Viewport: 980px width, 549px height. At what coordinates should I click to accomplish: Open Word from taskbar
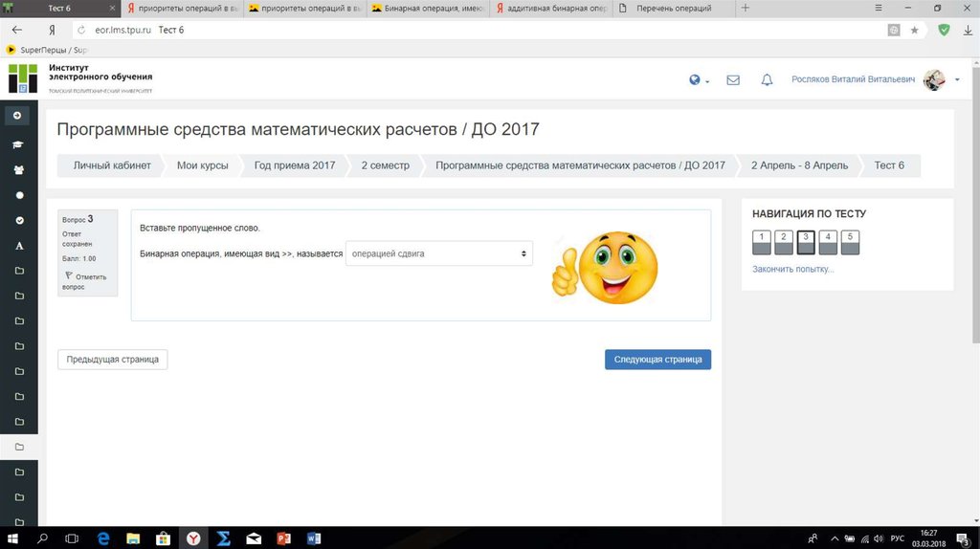(314, 538)
